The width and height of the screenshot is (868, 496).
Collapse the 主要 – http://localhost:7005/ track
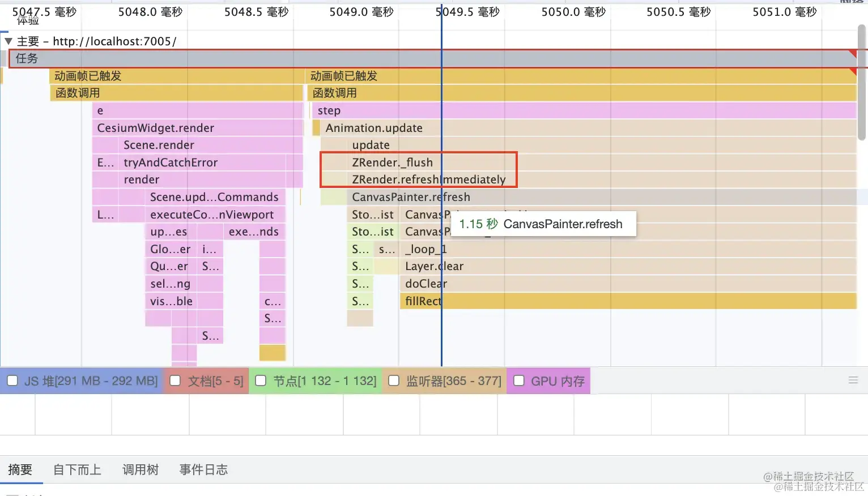8,41
